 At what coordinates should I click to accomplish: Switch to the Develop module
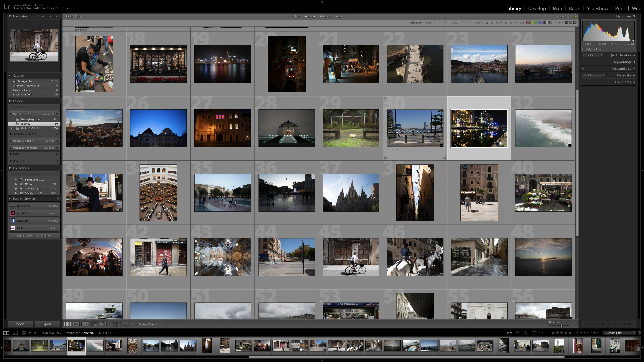point(537,8)
